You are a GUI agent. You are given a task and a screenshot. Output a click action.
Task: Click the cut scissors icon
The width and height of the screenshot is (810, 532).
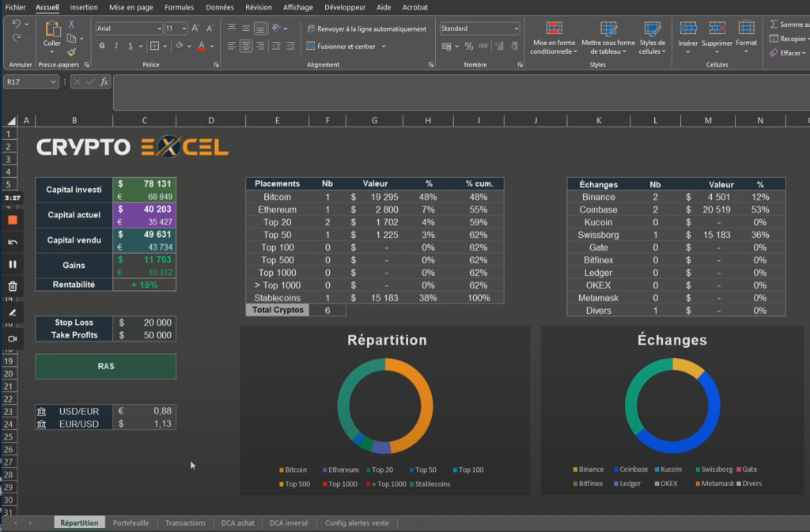71,25
